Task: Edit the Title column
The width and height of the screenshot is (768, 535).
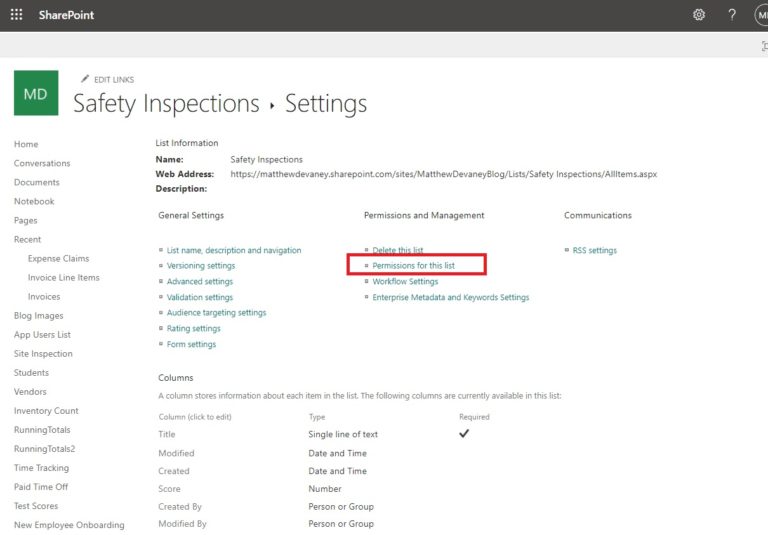Action: (x=167, y=434)
